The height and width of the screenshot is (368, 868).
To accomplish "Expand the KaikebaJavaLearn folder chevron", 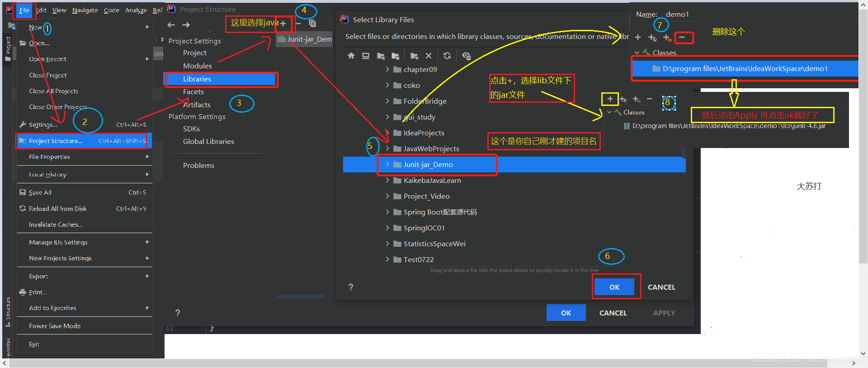I will [387, 180].
